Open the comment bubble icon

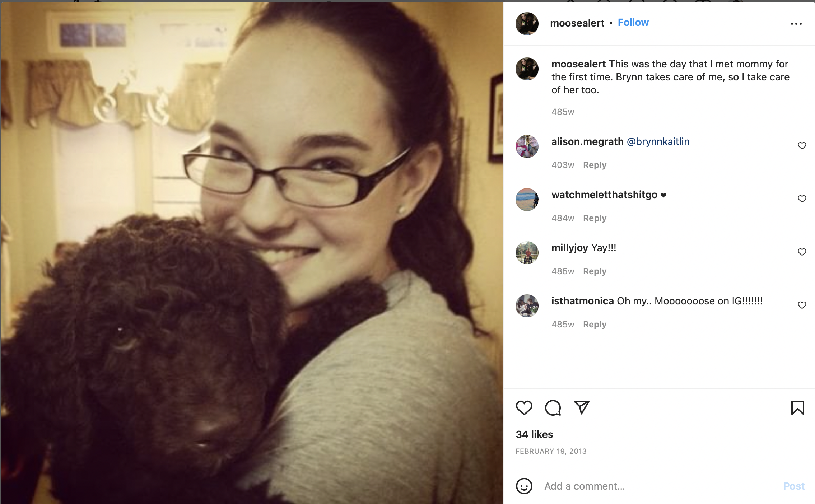tap(553, 408)
